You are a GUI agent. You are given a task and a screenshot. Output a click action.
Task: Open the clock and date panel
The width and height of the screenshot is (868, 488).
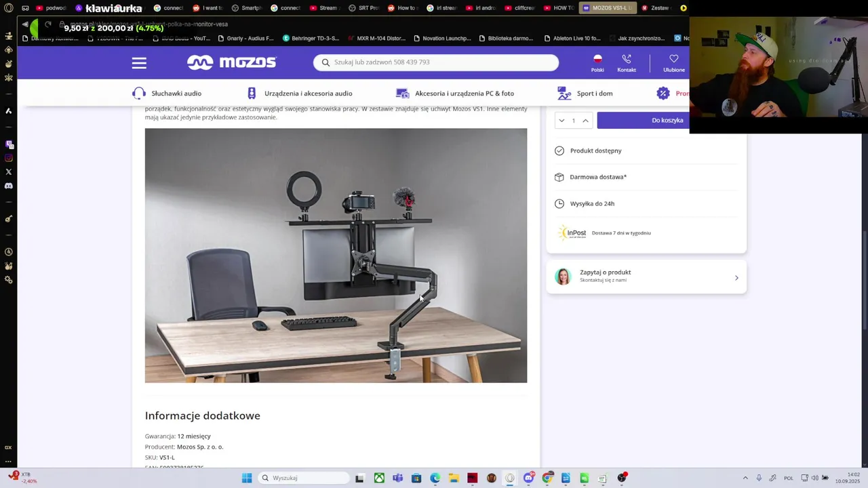pyautogui.click(x=848, y=478)
